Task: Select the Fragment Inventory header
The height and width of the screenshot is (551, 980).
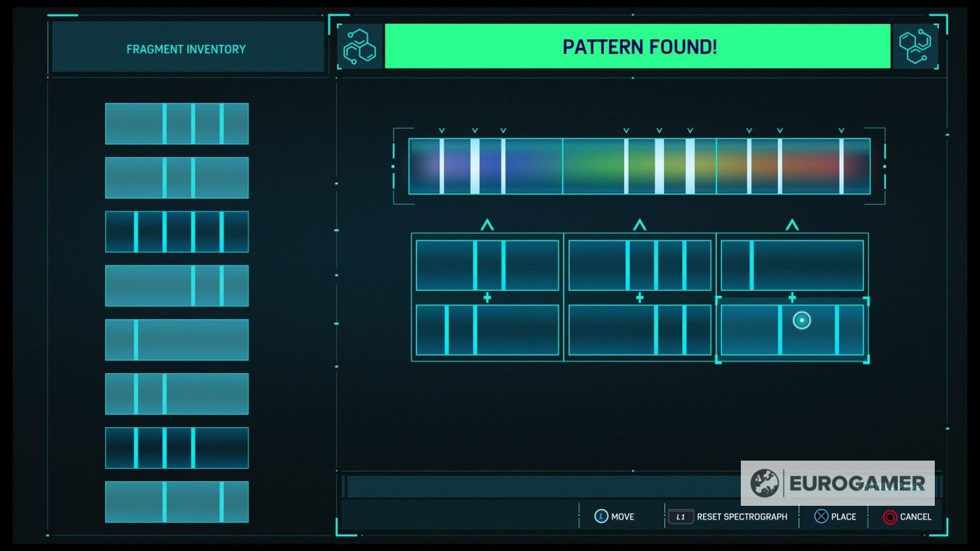Action: [187, 49]
